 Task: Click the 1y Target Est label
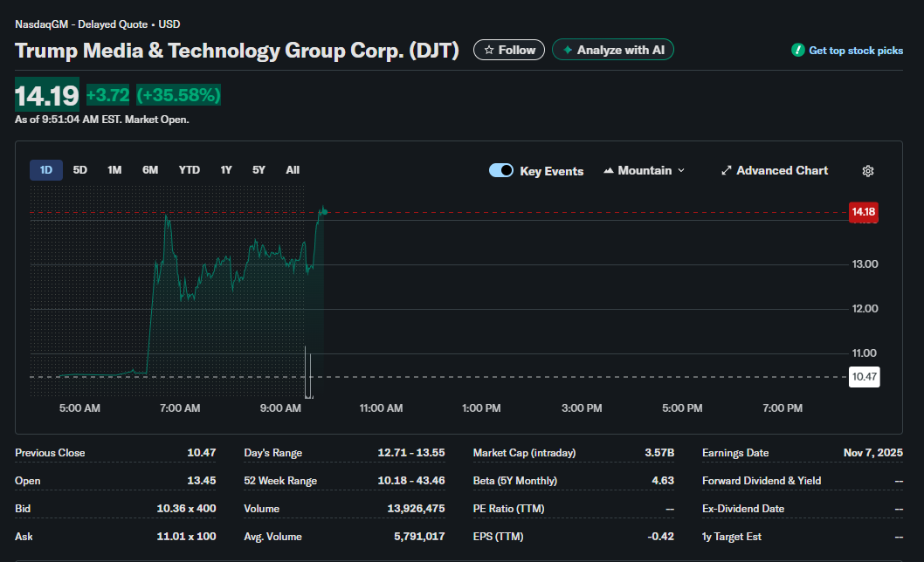tap(732, 537)
